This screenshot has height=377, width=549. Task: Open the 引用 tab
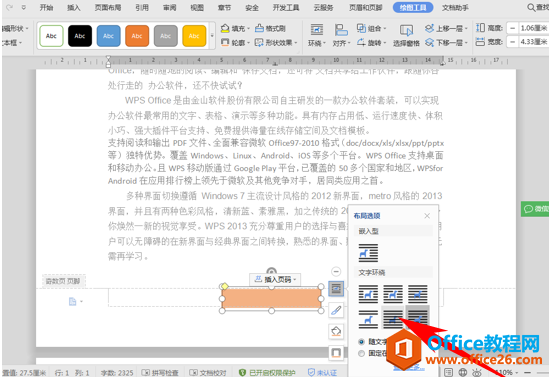[x=142, y=7]
